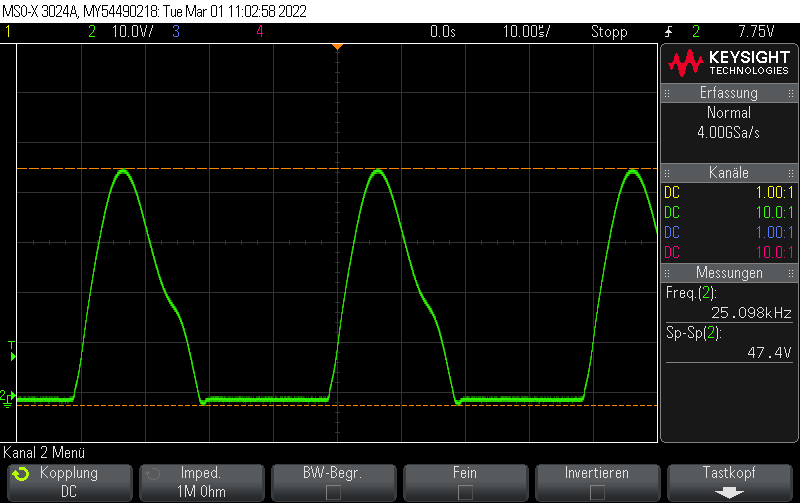This screenshot has height=503, width=800.
Task: Click the Sp-Sp(2) measurement label
Action: point(693,333)
